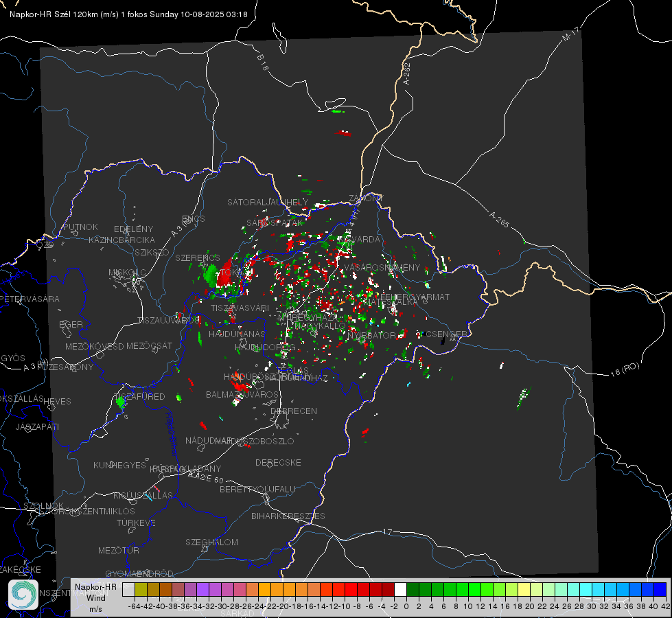Viewport: 672px width, 618px height.
Task: Click the KISÚJSZÁLLÁS label
Action: pos(143,495)
